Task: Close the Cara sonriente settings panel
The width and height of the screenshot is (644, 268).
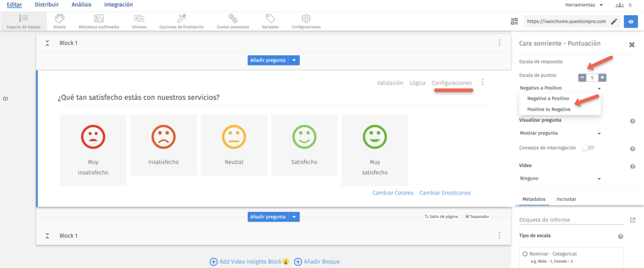Action: point(632,44)
